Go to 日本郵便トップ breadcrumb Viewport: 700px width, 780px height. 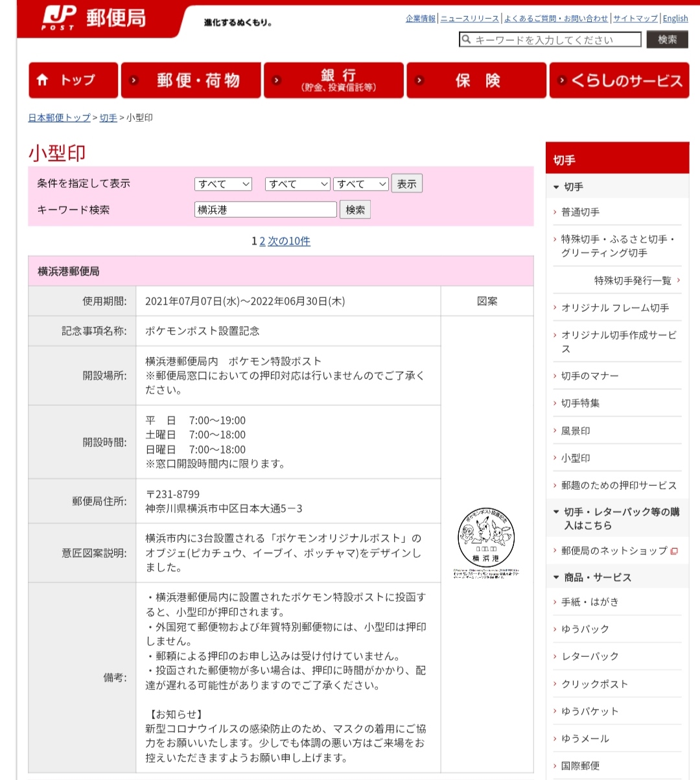[59, 118]
